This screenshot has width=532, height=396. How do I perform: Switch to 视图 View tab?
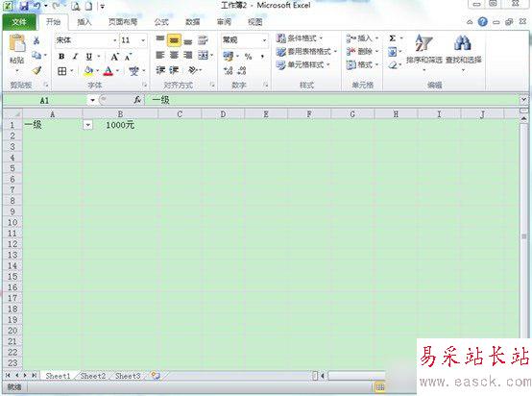click(255, 22)
